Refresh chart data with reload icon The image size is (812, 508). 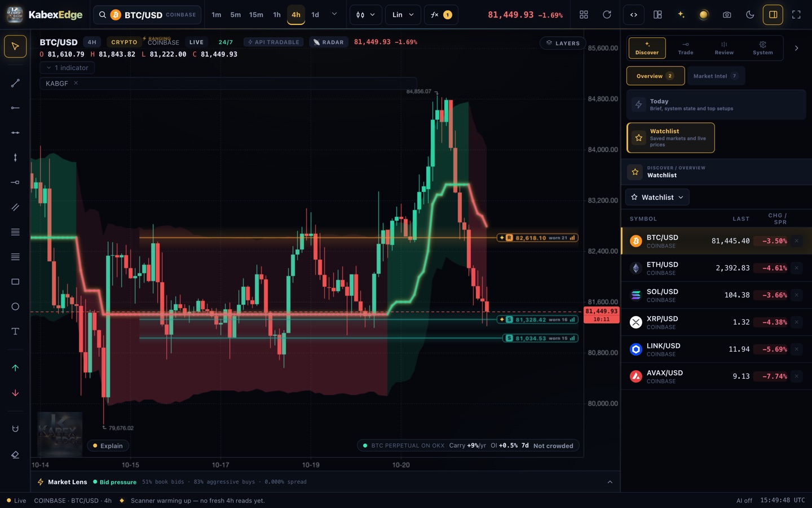tap(607, 15)
